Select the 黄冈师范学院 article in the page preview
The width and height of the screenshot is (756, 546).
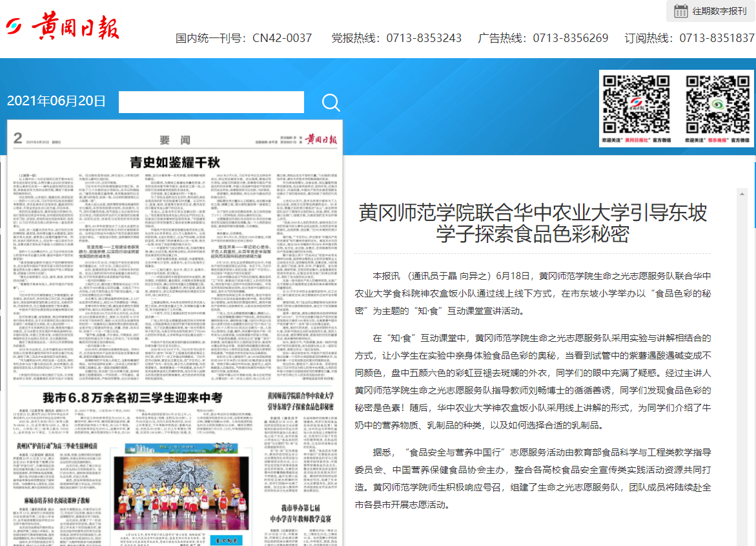[301, 401]
